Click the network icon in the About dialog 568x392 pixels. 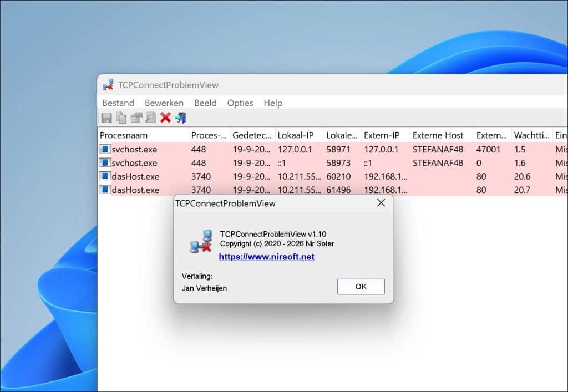[201, 241]
